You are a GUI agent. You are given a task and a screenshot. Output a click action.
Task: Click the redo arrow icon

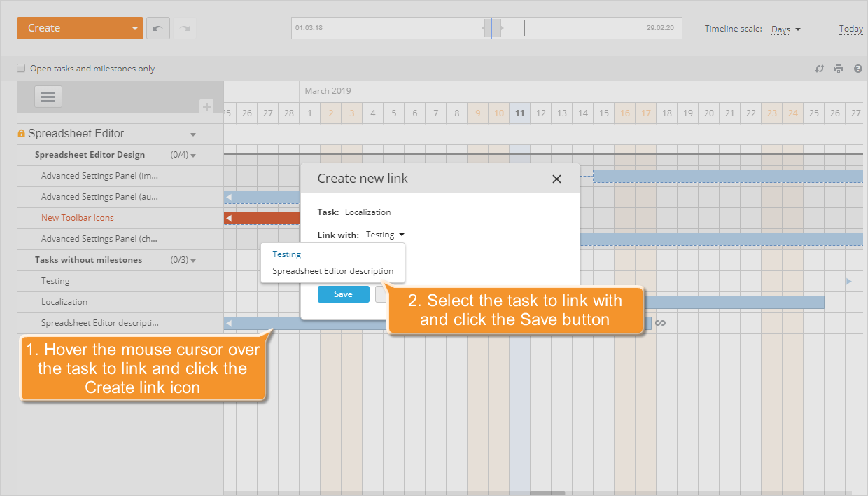click(x=183, y=27)
